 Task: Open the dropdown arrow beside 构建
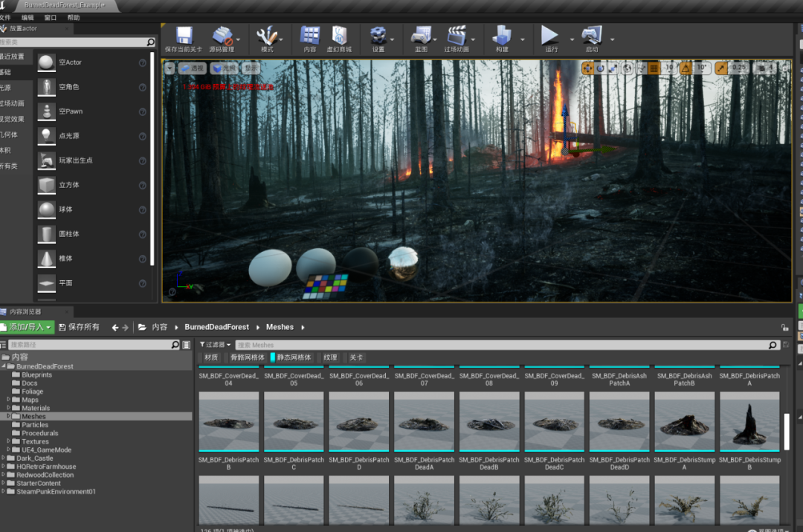[x=523, y=39]
